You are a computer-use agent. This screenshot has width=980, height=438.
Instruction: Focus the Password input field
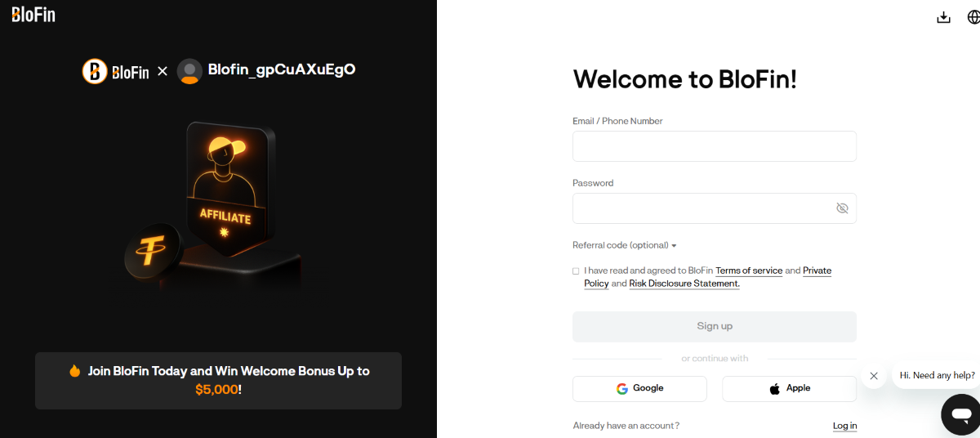[702, 208]
